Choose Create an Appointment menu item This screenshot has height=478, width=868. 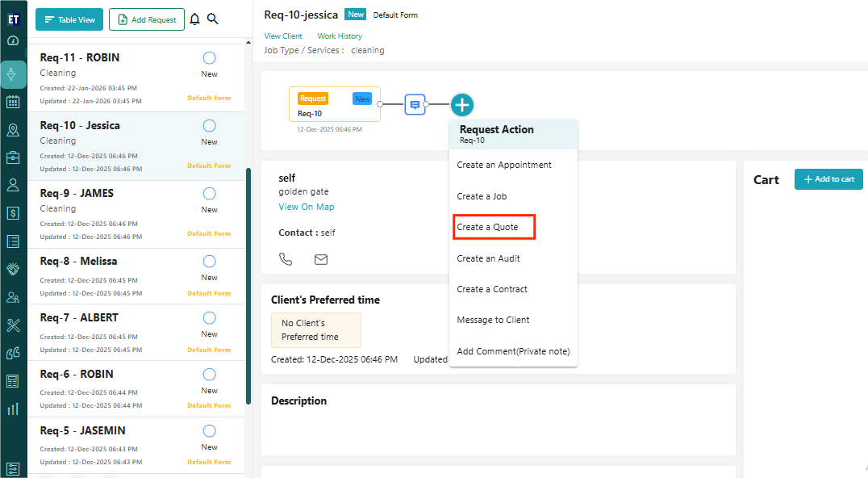click(504, 165)
